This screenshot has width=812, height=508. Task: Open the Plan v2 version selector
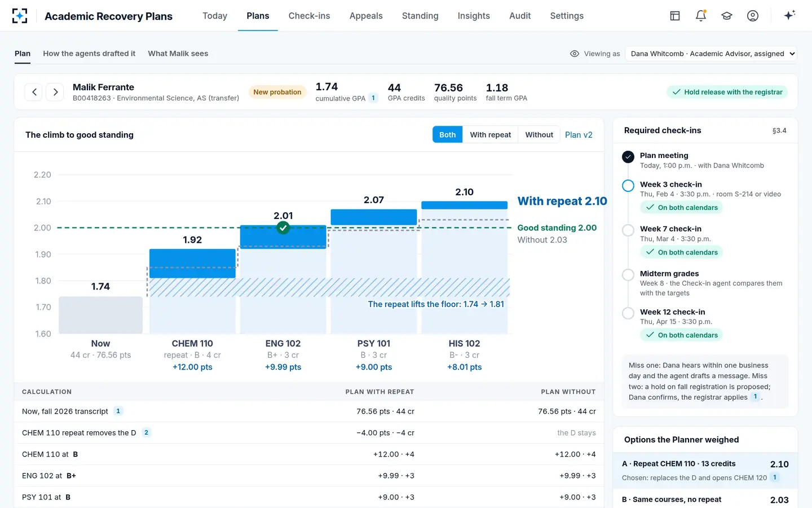coord(579,135)
